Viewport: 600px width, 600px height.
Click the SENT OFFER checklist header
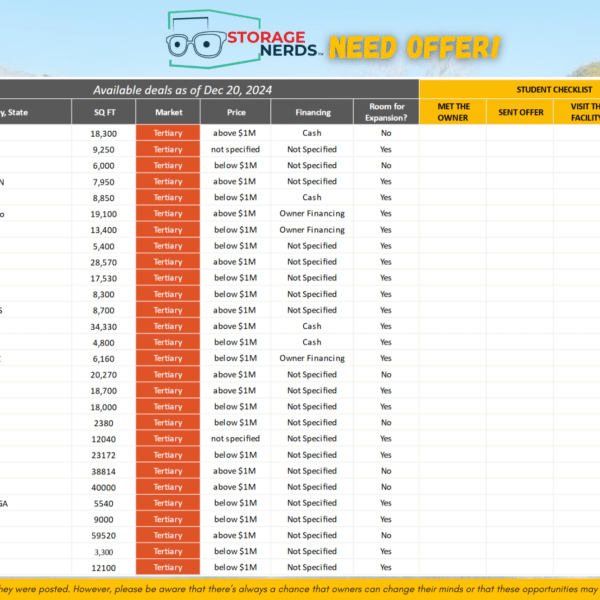coord(521,112)
